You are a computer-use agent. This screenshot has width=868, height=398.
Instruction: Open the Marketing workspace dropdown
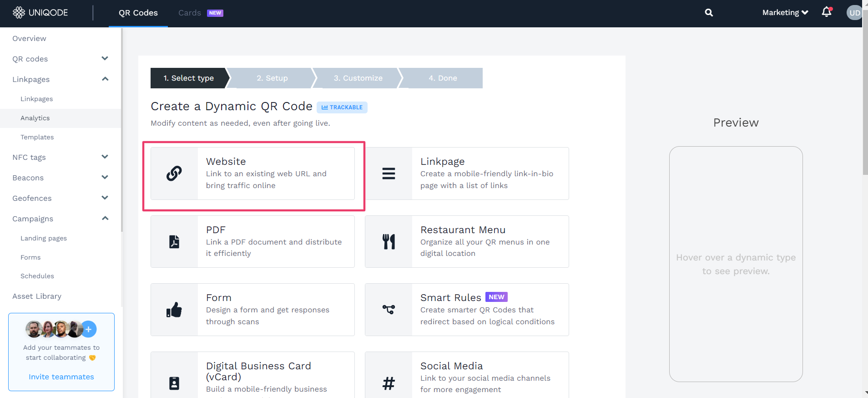[x=785, y=13]
